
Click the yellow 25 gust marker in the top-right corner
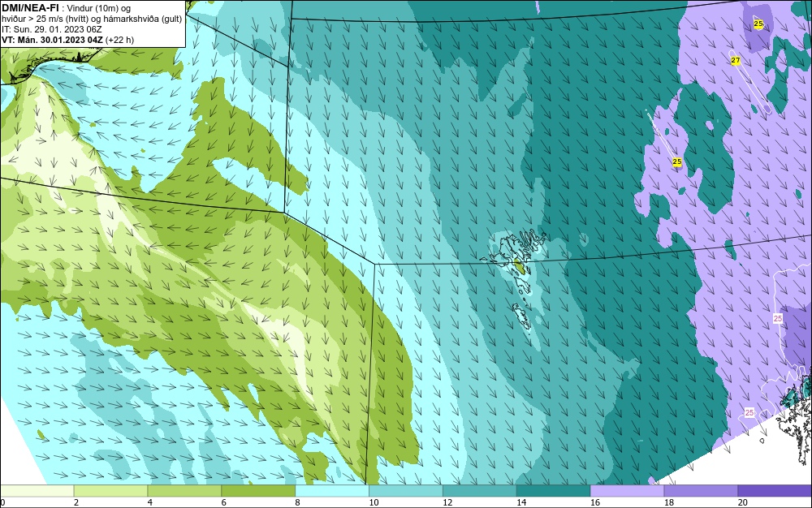758,24
